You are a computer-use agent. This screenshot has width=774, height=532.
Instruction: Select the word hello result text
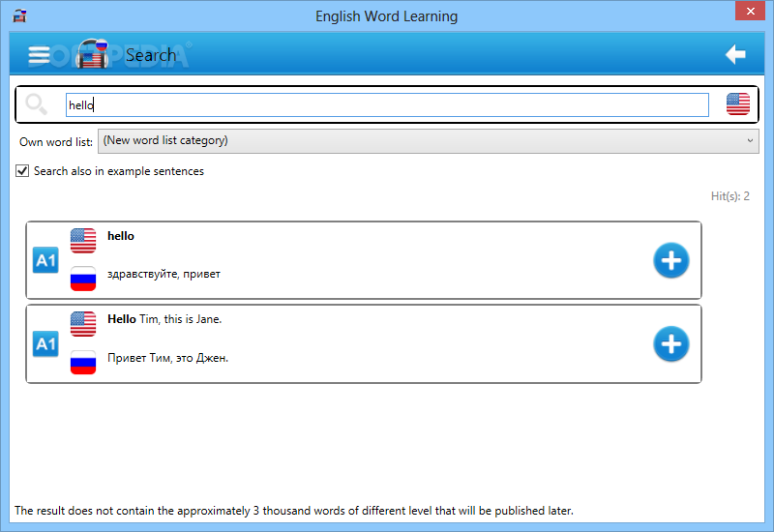121,236
